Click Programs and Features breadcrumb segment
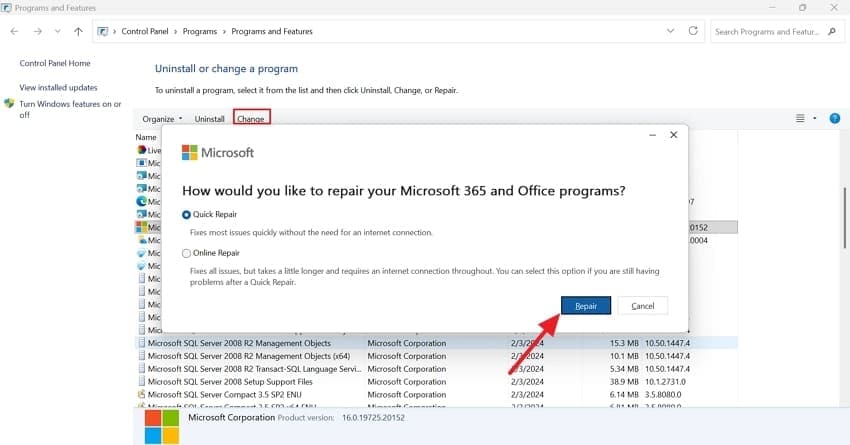This screenshot has width=850, height=445. tap(272, 31)
